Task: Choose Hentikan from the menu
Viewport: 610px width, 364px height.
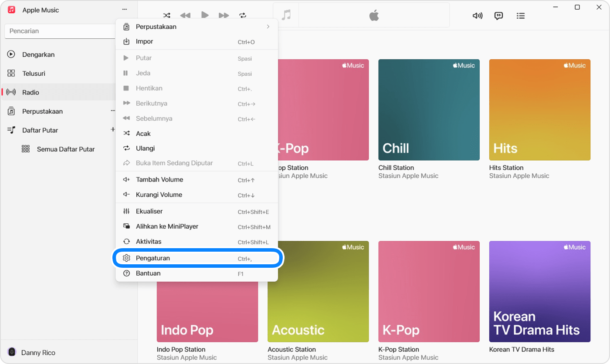Action: point(197,88)
